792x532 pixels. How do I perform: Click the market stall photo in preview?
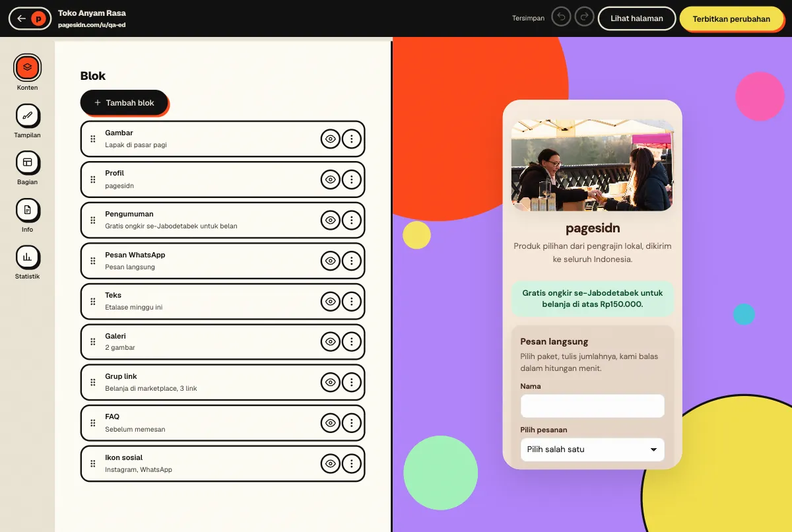coord(592,165)
